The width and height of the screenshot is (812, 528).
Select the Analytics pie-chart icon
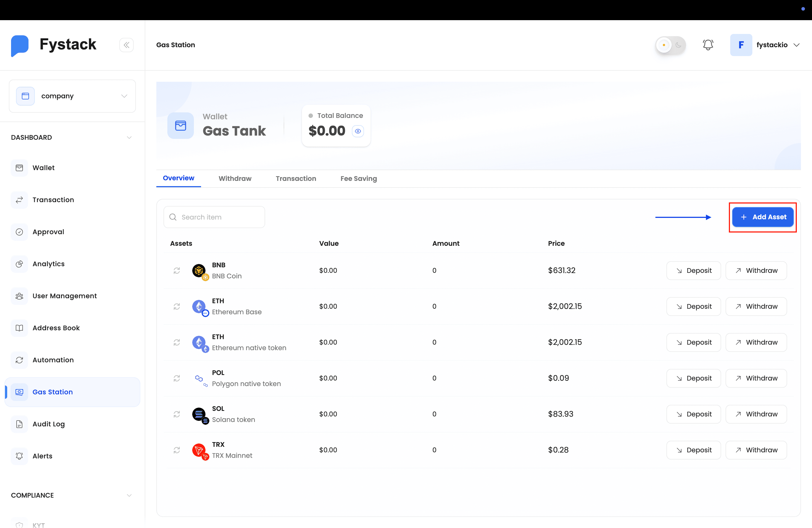19,264
